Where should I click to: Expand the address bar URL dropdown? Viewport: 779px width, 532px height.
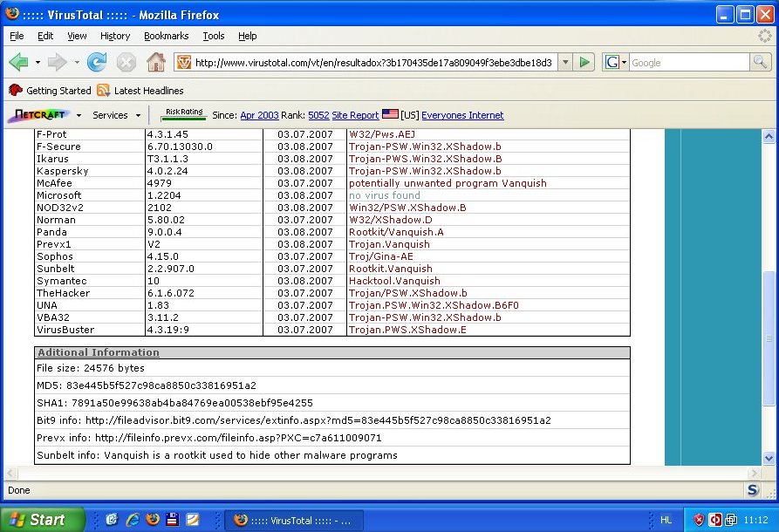[x=565, y=63]
